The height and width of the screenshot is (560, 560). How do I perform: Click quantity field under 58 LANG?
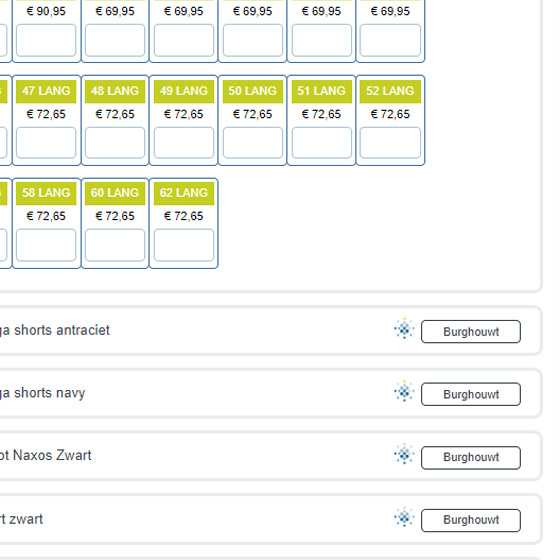[46, 245]
